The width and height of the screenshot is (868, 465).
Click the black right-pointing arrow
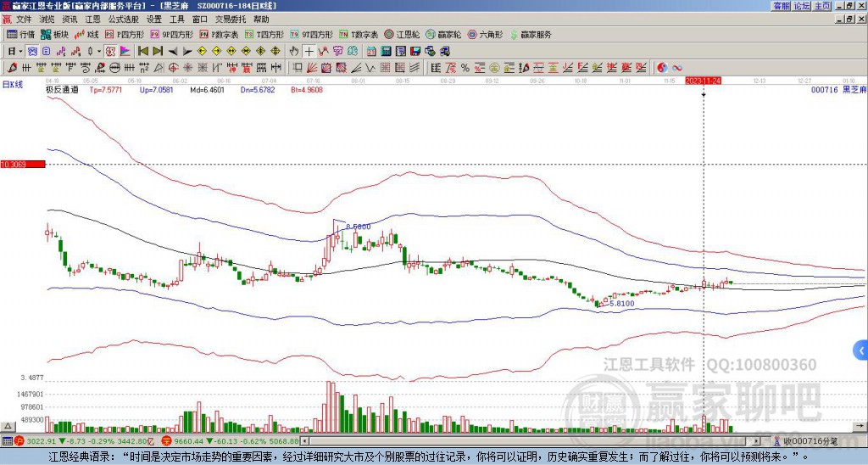point(187,51)
